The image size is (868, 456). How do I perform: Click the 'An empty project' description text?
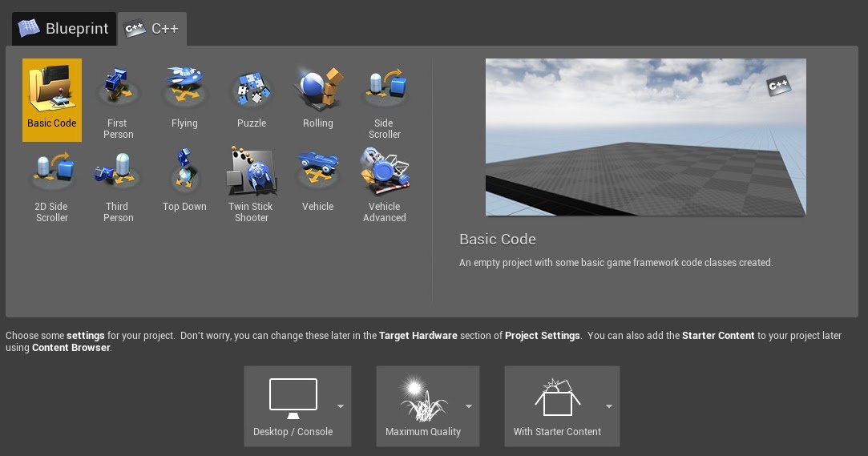616,263
